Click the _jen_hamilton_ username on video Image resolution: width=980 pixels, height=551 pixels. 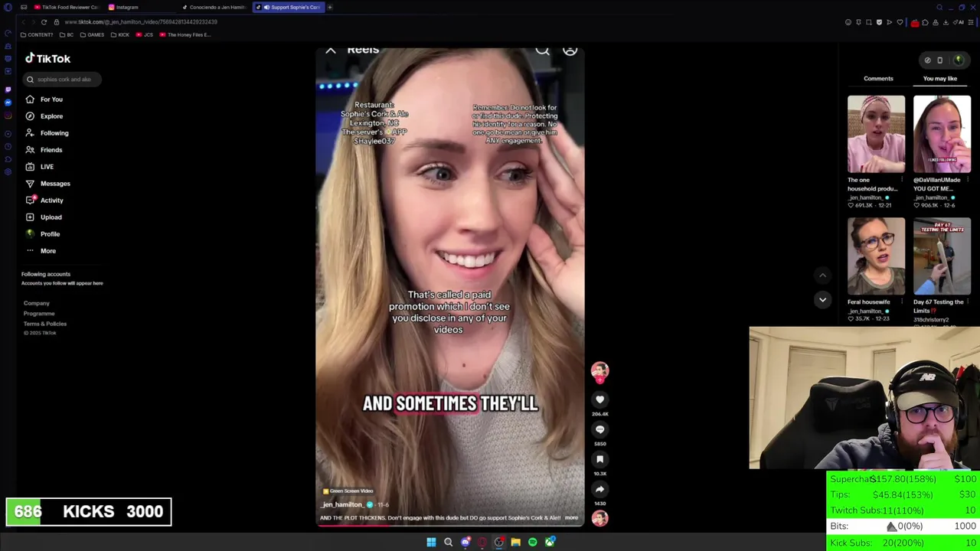(x=342, y=505)
